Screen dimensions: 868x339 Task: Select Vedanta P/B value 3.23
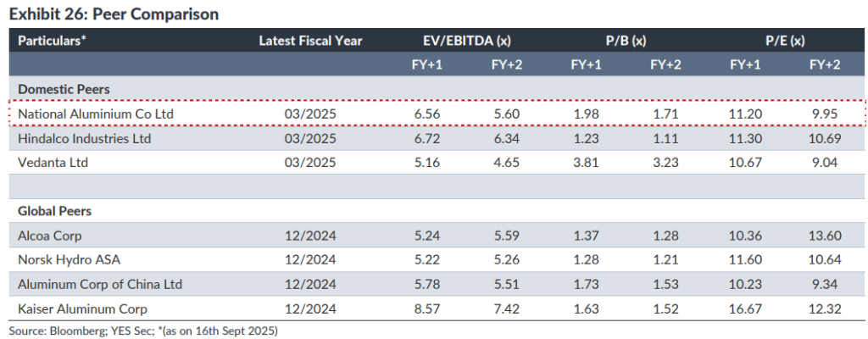[x=665, y=163]
